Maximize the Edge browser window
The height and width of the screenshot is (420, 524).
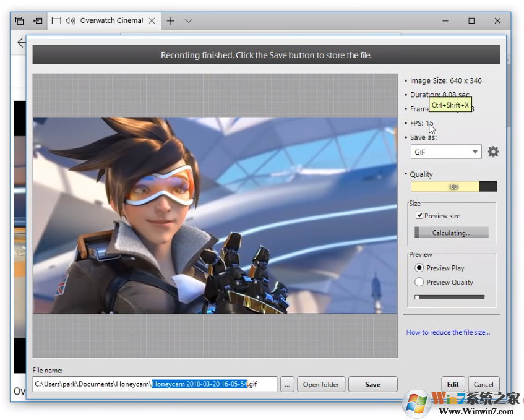[471, 20]
